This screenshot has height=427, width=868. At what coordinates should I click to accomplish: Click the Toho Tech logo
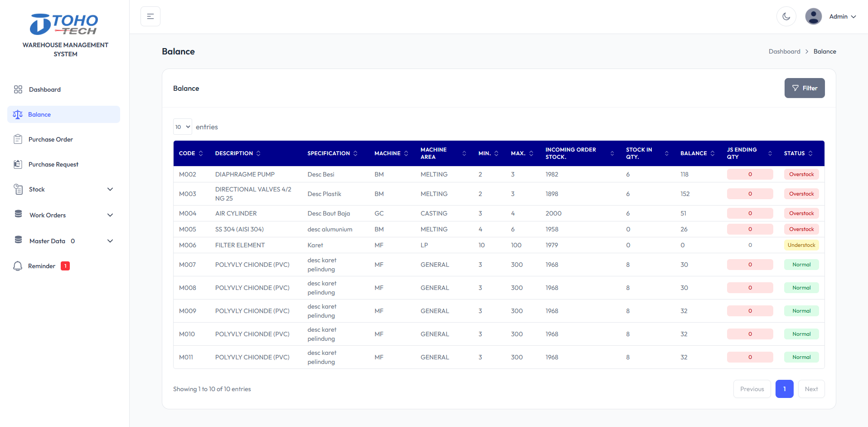click(64, 24)
